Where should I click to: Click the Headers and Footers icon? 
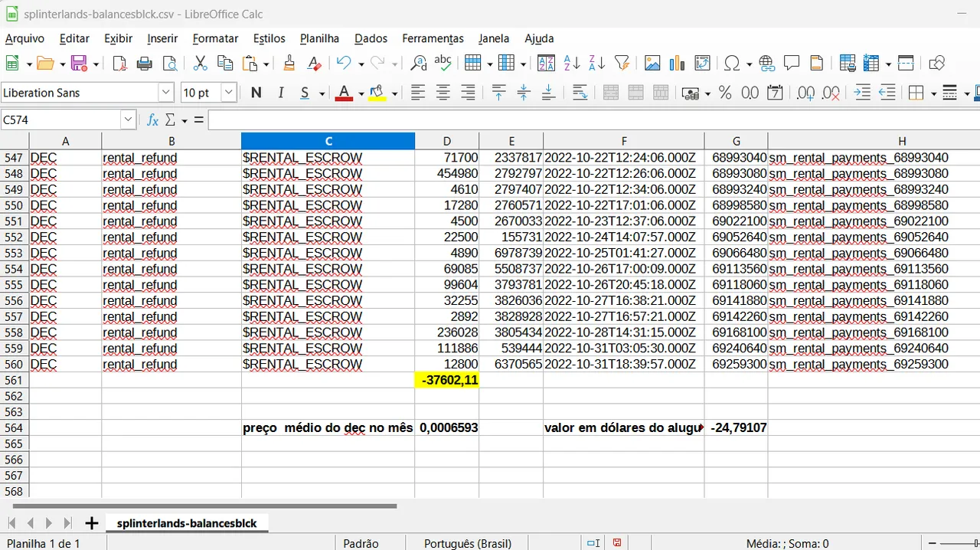[x=816, y=64]
